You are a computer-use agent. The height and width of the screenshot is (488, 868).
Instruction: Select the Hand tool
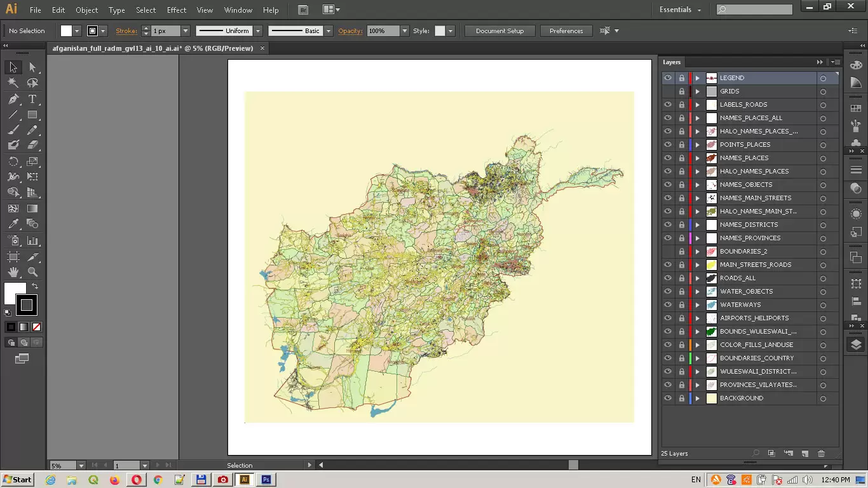coord(13,272)
